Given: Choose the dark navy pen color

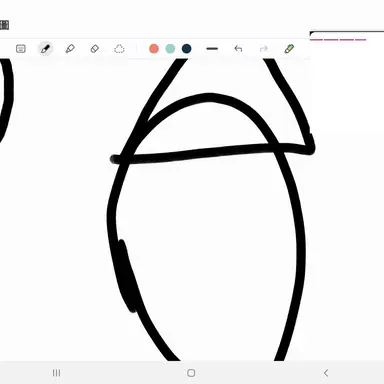Looking at the screenshot, I should tap(186, 49).
